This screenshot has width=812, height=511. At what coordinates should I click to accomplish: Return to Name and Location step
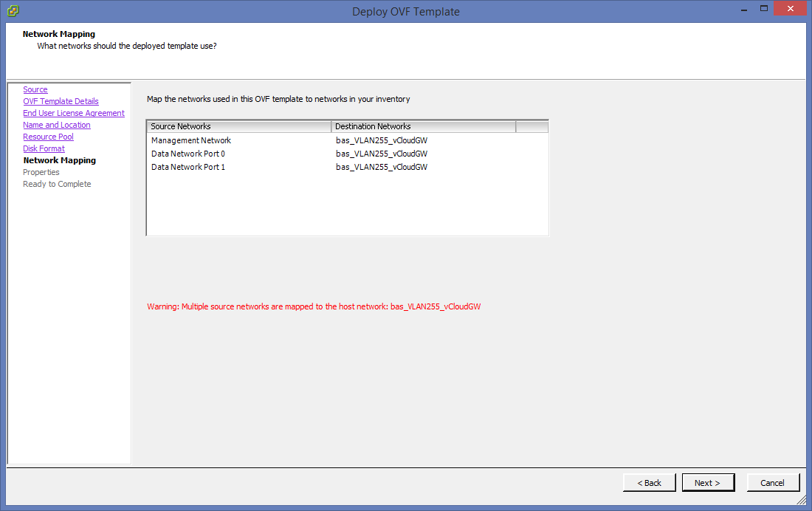57,125
